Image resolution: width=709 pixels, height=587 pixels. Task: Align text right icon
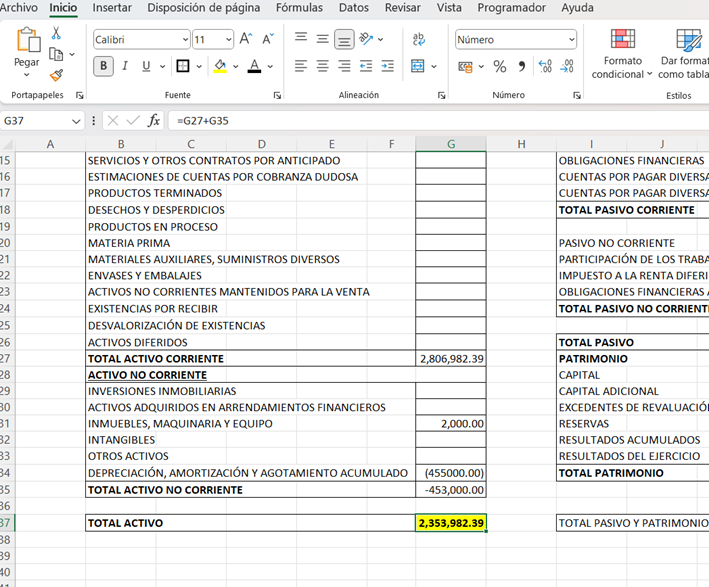click(x=344, y=66)
